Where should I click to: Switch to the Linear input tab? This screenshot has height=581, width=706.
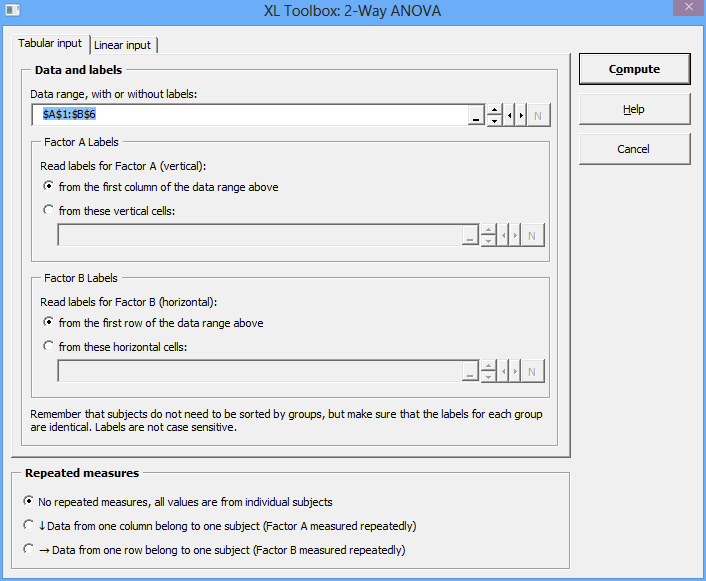coord(122,45)
